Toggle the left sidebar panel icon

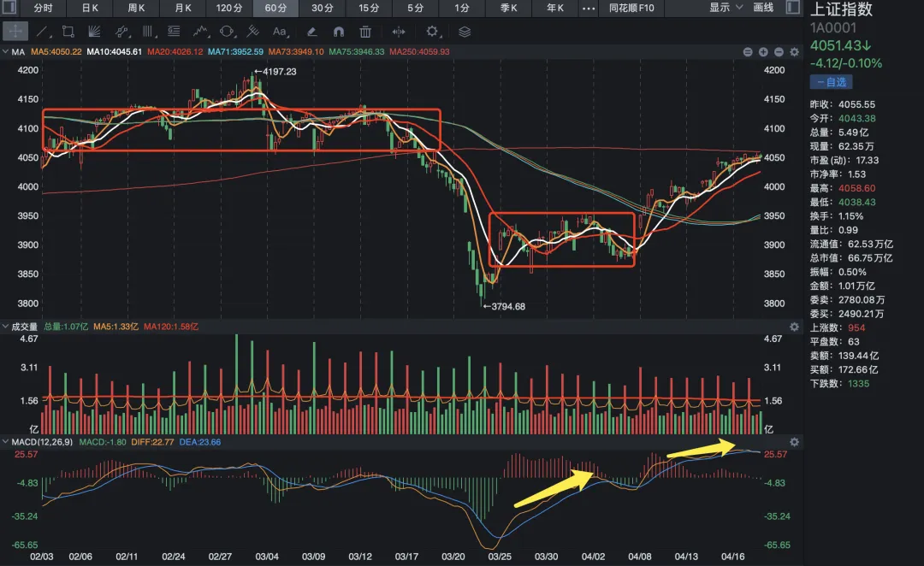[x=9, y=8]
